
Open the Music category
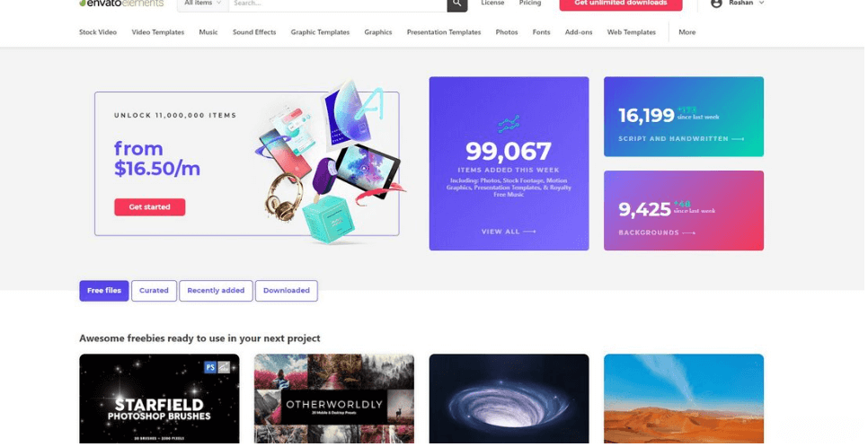(208, 32)
